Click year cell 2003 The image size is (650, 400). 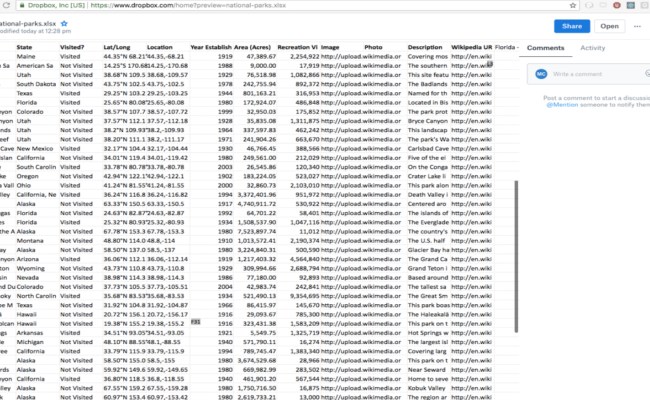point(225,167)
